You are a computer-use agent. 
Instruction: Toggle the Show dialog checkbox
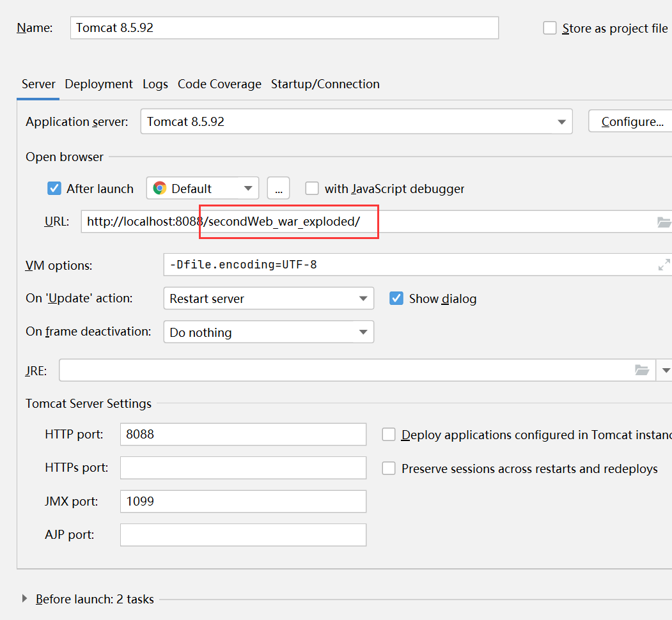[x=396, y=298]
